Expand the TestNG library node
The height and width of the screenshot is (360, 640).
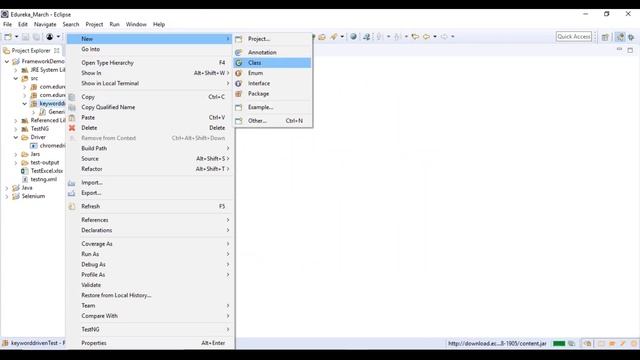pyautogui.click(x=16, y=129)
